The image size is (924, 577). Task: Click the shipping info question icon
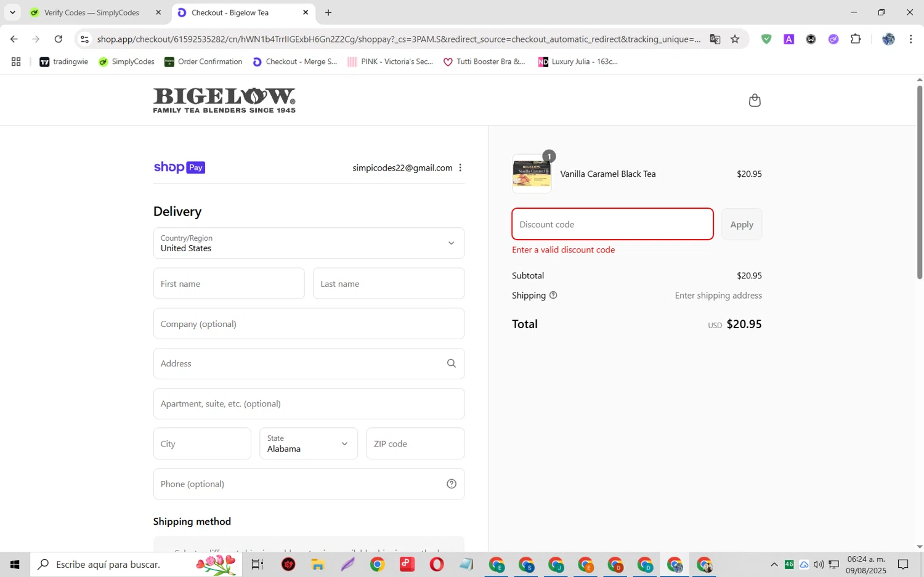[553, 296]
